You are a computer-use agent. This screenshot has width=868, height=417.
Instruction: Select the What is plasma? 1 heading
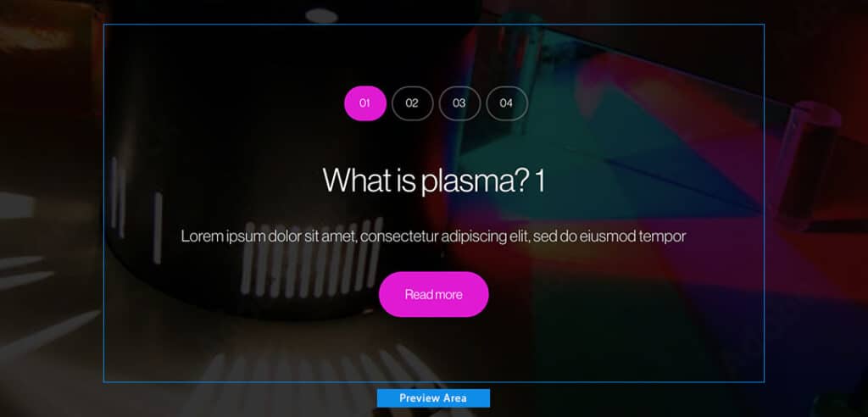433,180
